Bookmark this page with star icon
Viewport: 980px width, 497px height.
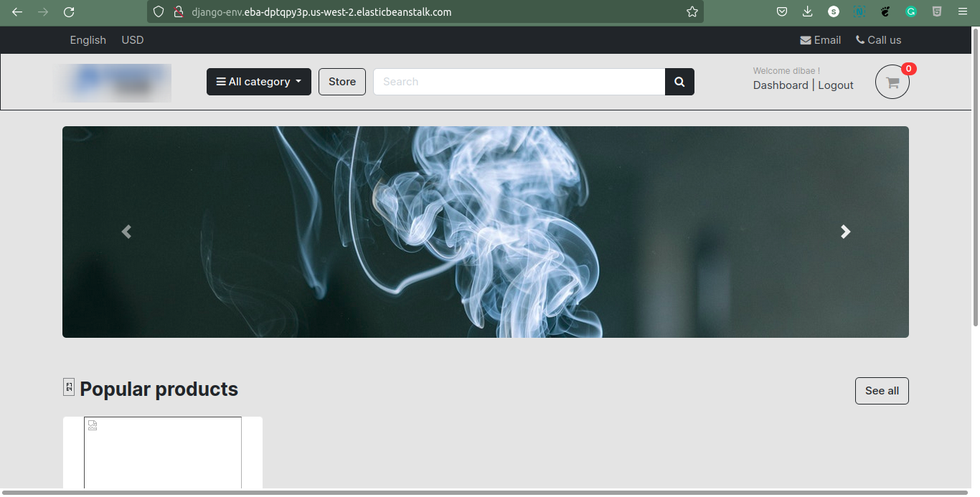pos(692,12)
